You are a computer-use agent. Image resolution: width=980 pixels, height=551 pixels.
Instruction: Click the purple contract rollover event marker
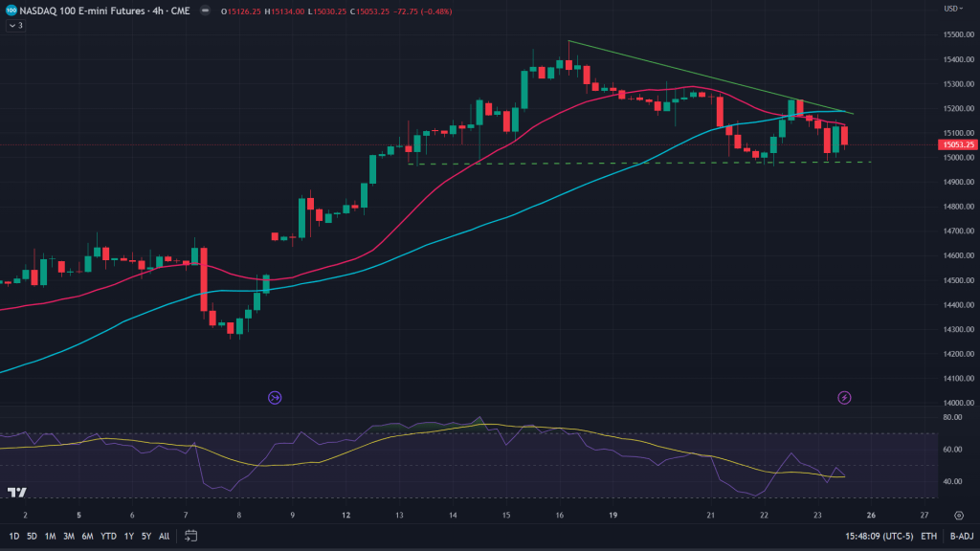click(x=275, y=397)
